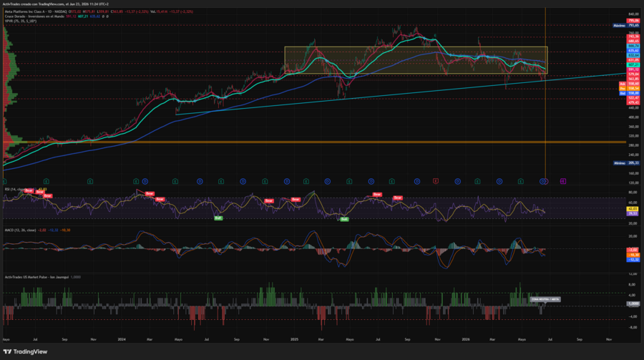The height and width of the screenshot is (360, 644).
Task: Select the Cruce Dorado indicator legend
Action: pyautogui.click(x=34, y=16)
